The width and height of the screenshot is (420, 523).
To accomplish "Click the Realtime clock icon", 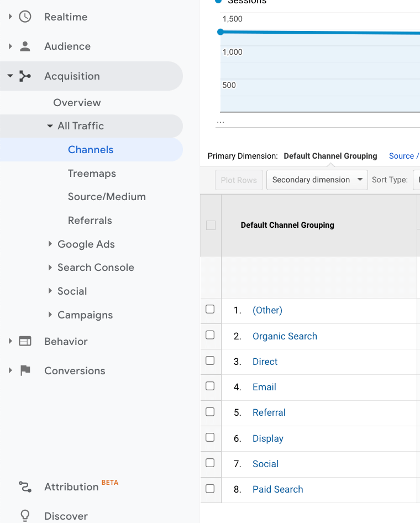I will click(25, 17).
